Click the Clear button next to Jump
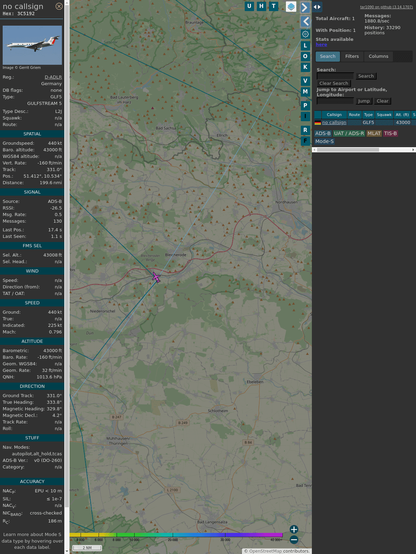Screen dimensions: 416x554 coord(382,101)
